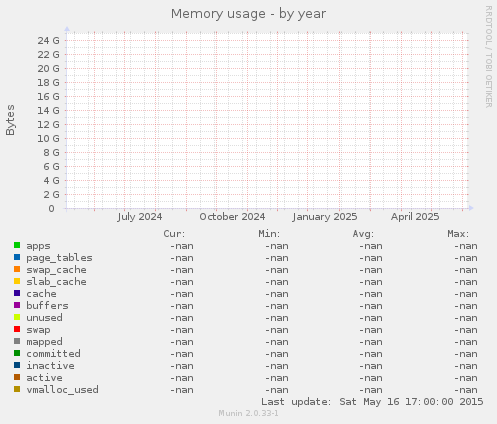Click the 'Min:' column header

[269, 234]
